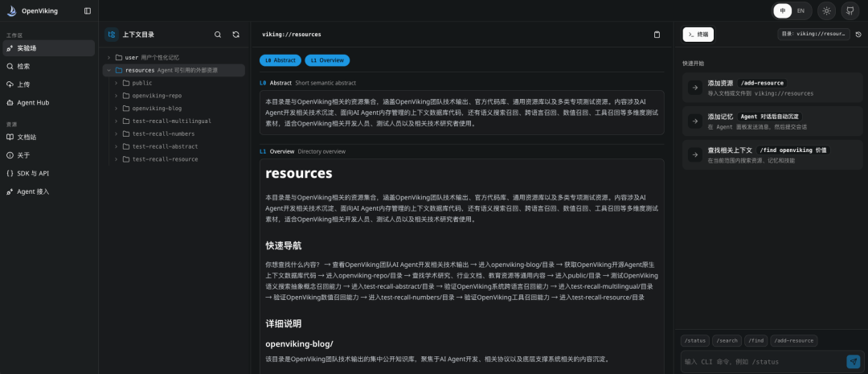Switch language to EN

800,10
